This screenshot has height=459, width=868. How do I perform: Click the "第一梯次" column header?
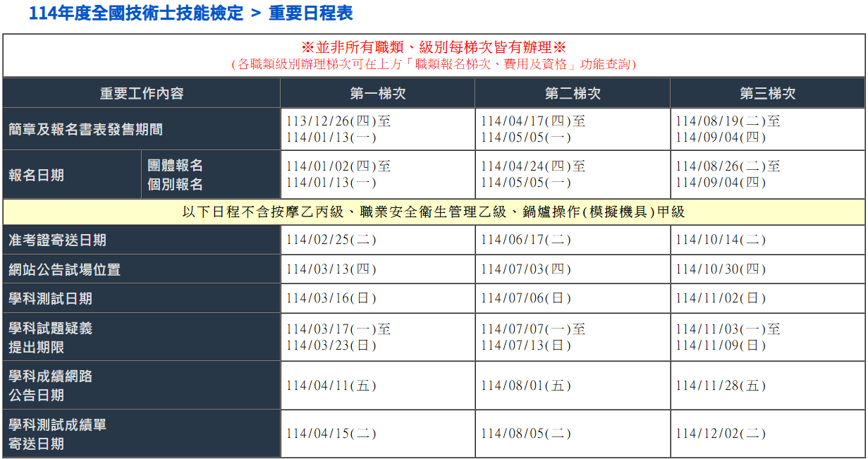378,93
